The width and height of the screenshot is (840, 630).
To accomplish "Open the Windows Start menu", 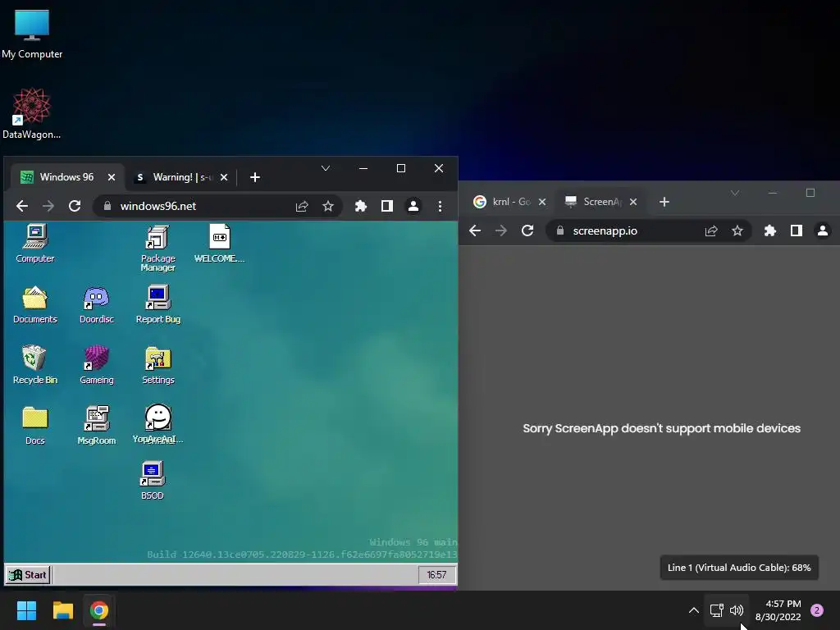I will pyautogui.click(x=26, y=610).
